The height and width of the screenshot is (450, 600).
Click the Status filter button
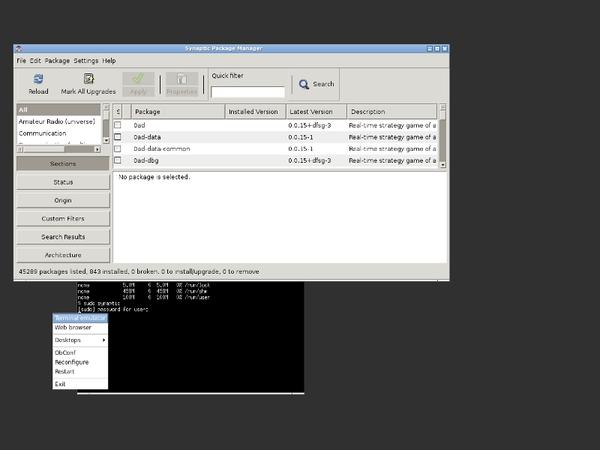point(63,182)
